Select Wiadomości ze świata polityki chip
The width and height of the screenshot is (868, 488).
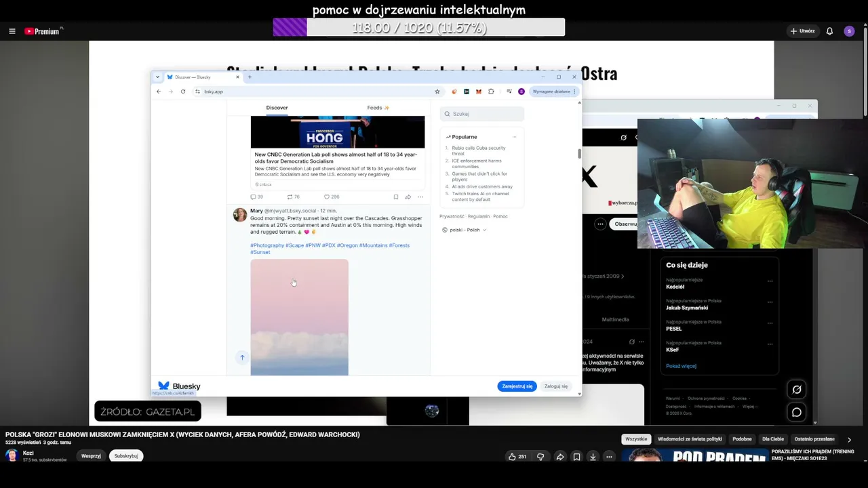[690, 439]
